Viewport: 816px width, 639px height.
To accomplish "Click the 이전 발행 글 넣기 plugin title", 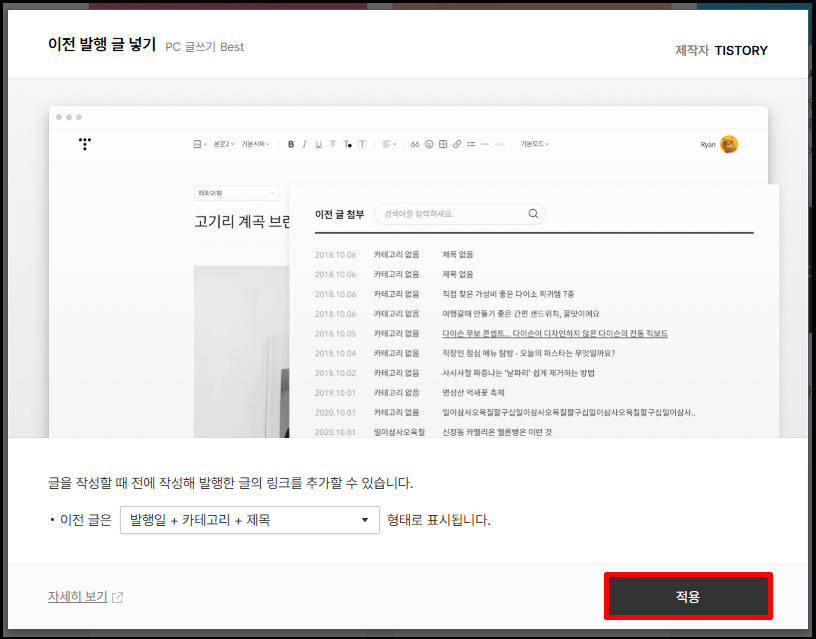I will (102, 44).
